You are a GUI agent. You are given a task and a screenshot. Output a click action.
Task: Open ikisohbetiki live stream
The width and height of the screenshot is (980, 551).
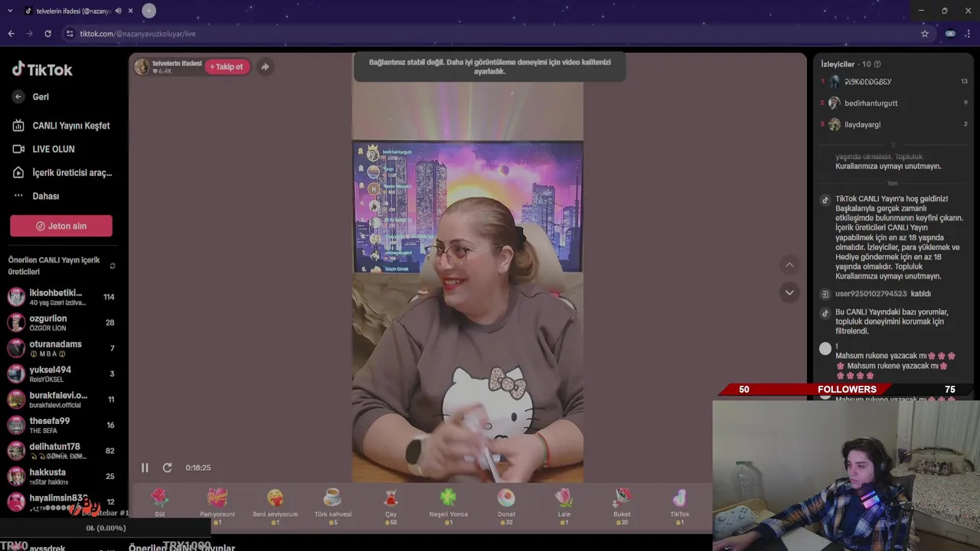point(61,297)
